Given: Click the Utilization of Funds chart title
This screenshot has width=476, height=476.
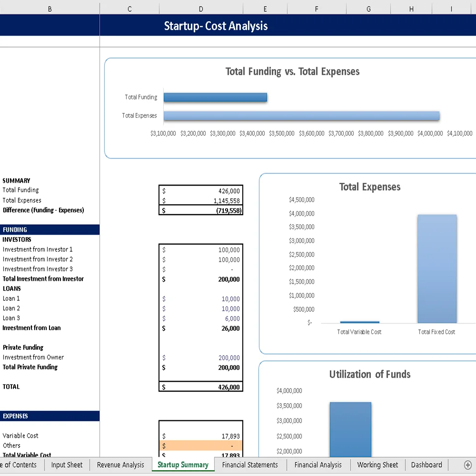Looking at the screenshot, I should coord(369,375).
